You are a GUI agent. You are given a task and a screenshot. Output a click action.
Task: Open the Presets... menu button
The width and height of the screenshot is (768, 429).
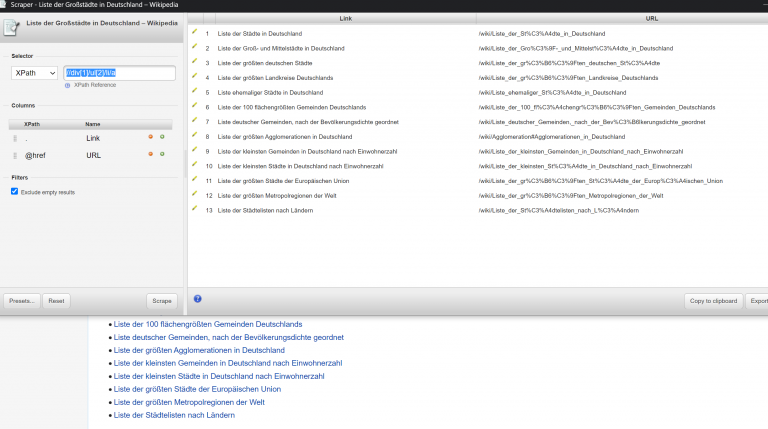(x=22, y=301)
